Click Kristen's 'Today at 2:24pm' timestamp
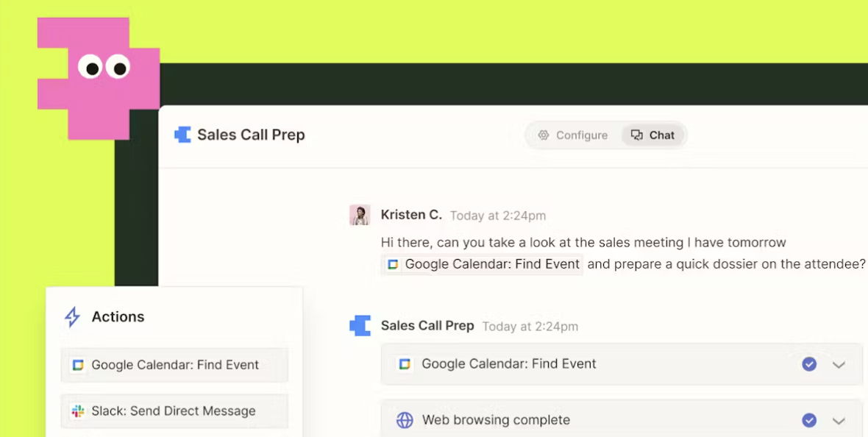The image size is (868, 437). coord(498,216)
